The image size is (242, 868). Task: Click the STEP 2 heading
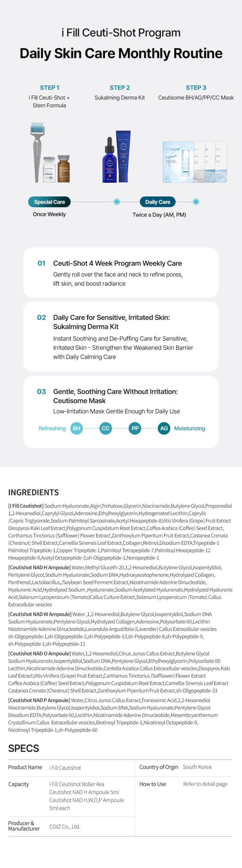[120, 87]
